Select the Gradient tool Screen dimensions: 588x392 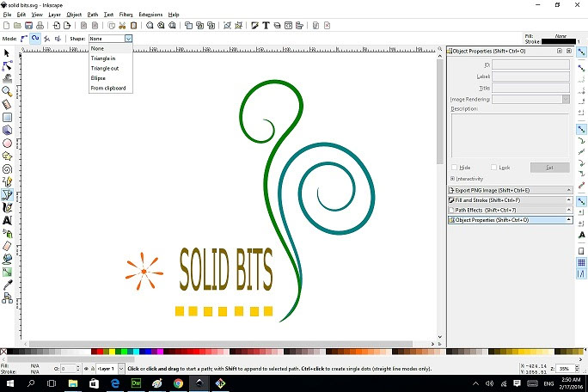coord(7,272)
